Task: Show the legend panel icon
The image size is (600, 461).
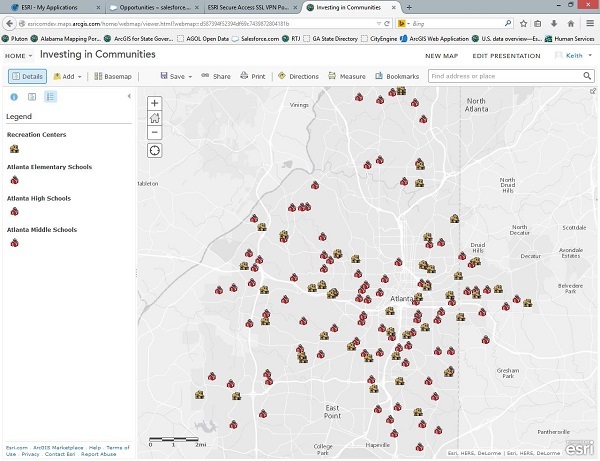Action: [x=51, y=97]
